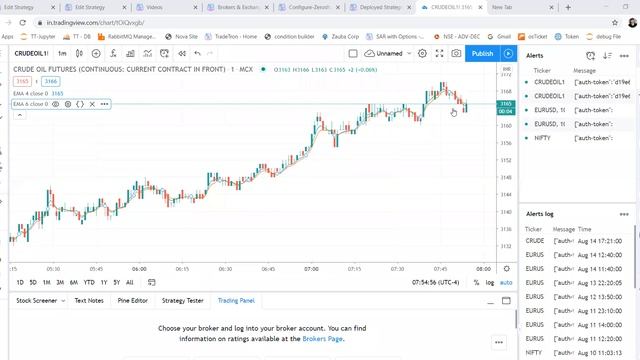The image size is (640, 360).
Task: Click the create alert clock icon in toolbar
Action: pos(164,53)
